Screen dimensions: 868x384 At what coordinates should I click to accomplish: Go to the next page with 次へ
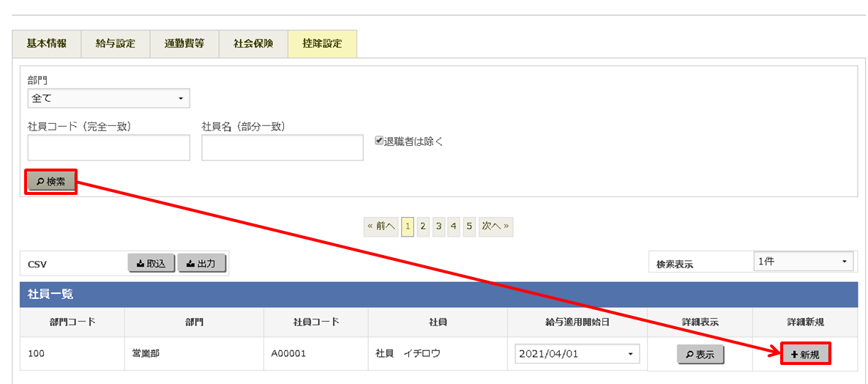495,227
